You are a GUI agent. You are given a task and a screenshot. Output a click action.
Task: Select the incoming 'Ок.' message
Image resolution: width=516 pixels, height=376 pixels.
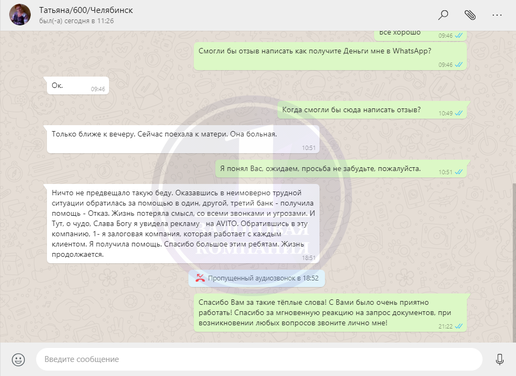78,86
